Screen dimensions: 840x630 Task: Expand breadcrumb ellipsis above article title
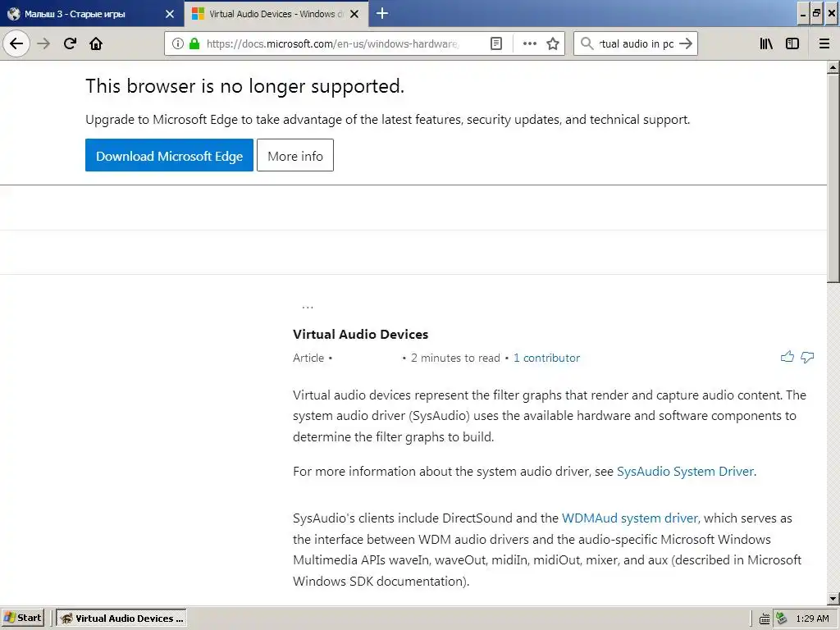pyautogui.click(x=308, y=307)
